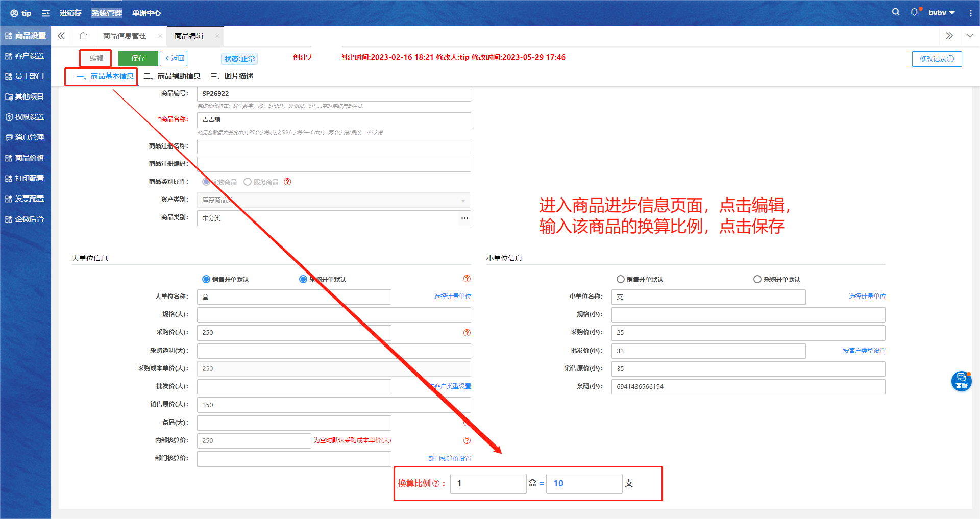Click the home tab icon
Image resolution: width=980 pixels, height=519 pixels.
coord(83,36)
